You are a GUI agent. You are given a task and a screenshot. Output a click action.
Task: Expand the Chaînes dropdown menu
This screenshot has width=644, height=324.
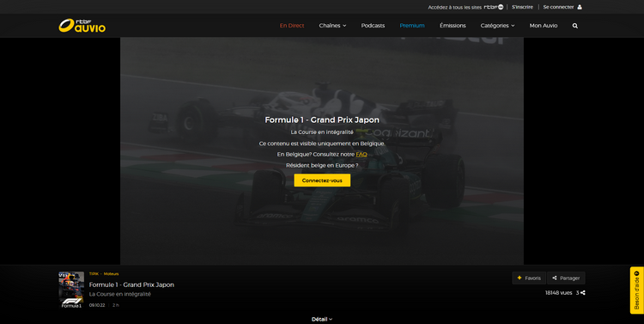[332, 26]
